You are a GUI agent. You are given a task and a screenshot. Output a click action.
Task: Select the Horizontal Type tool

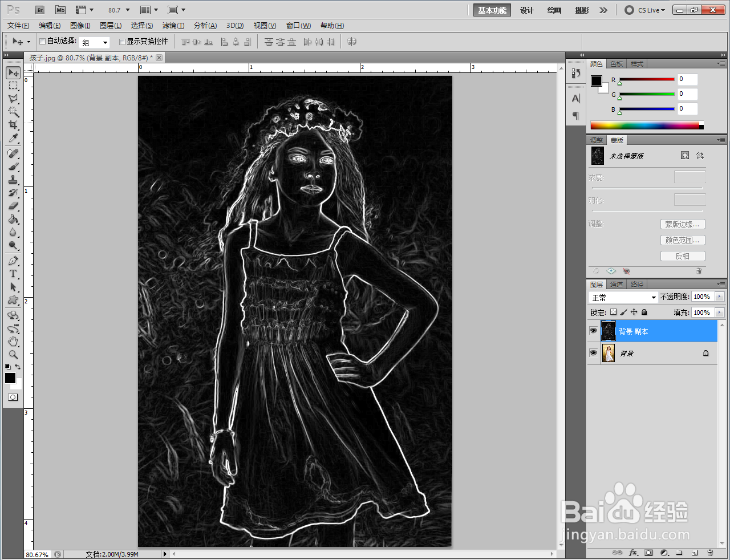(x=13, y=274)
